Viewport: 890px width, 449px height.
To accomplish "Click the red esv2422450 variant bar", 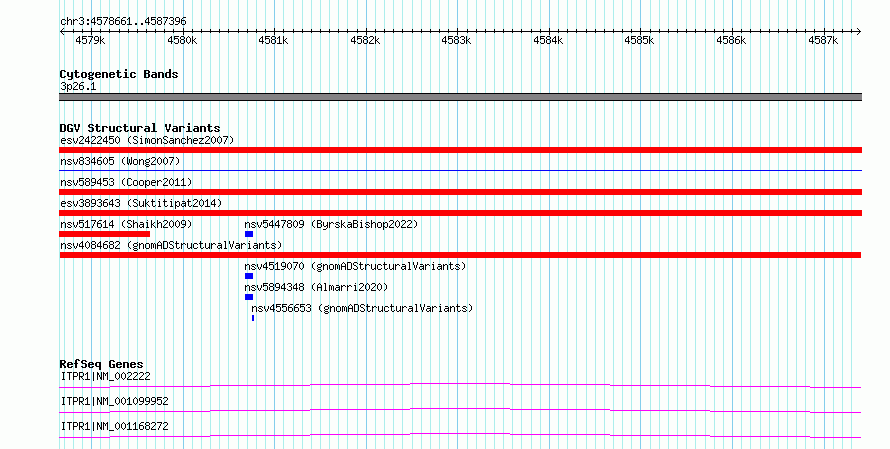I will 460,150.
